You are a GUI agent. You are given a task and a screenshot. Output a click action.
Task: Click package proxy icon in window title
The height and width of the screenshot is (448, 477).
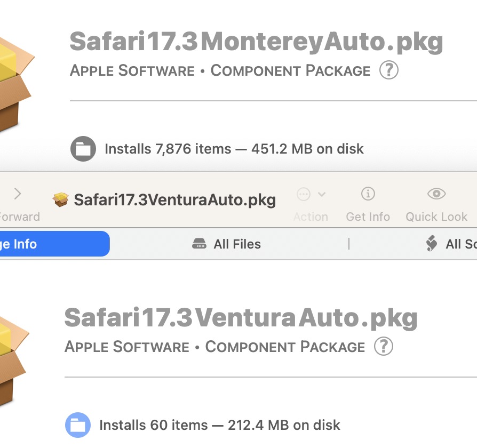coord(61,200)
